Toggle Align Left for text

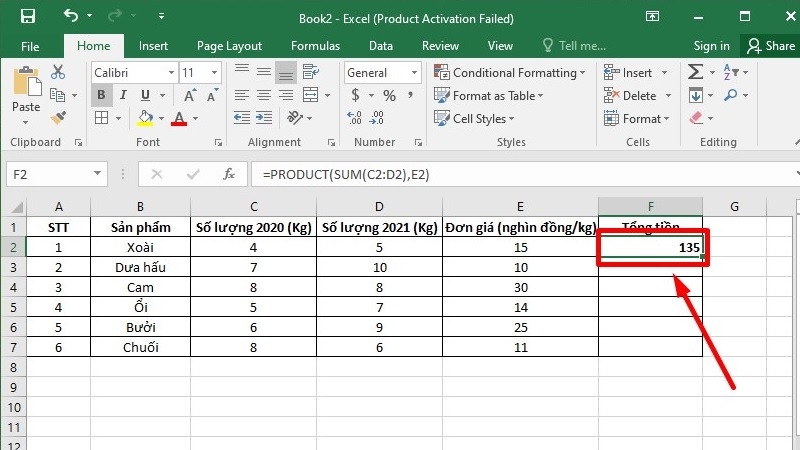[x=242, y=95]
